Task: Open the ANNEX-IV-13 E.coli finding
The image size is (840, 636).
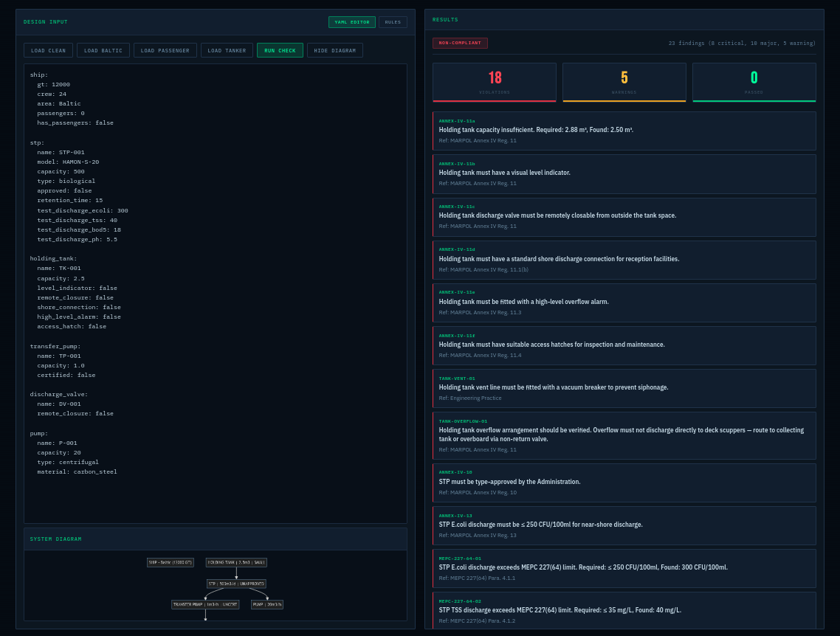Action: coord(624,525)
